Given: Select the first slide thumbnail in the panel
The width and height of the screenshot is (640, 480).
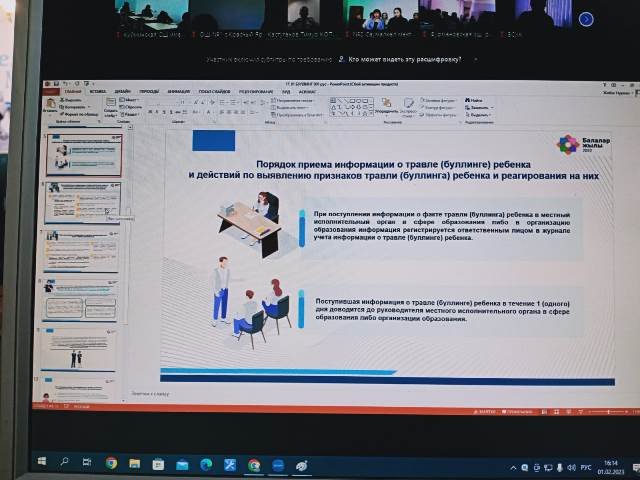Looking at the screenshot, I should (x=84, y=155).
